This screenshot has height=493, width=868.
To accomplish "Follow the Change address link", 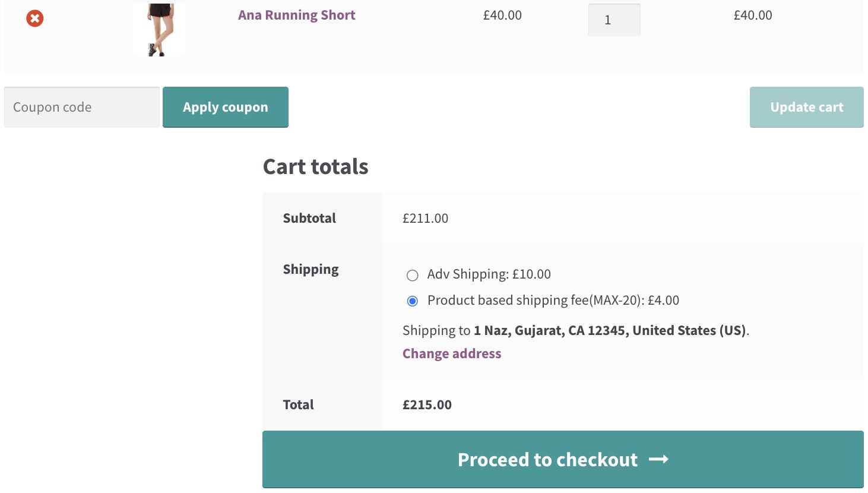I will pyautogui.click(x=452, y=354).
